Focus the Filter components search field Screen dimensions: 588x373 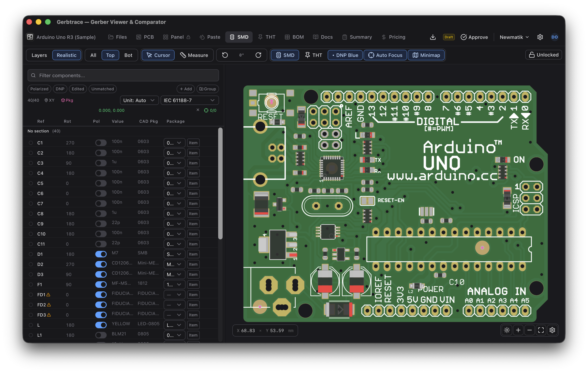point(123,75)
